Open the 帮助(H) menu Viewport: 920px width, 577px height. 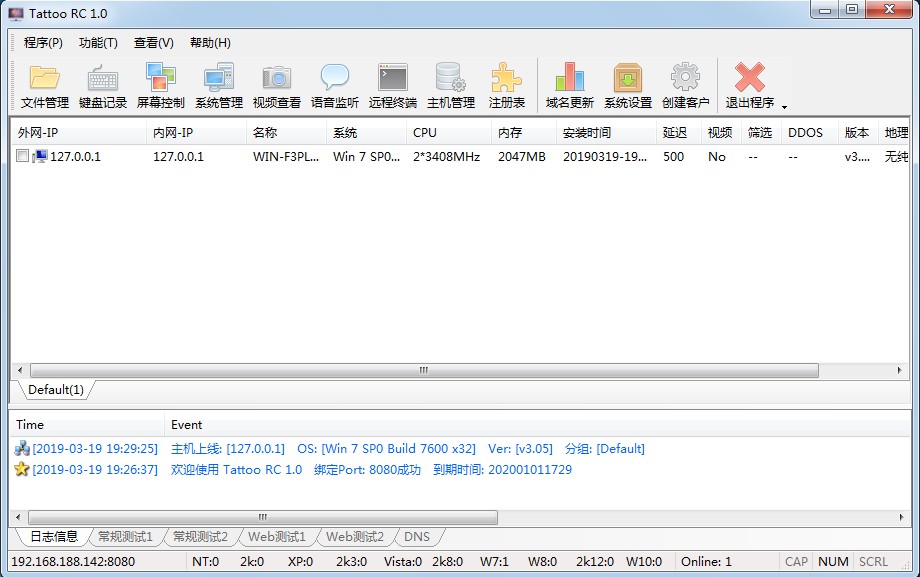pos(210,42)
